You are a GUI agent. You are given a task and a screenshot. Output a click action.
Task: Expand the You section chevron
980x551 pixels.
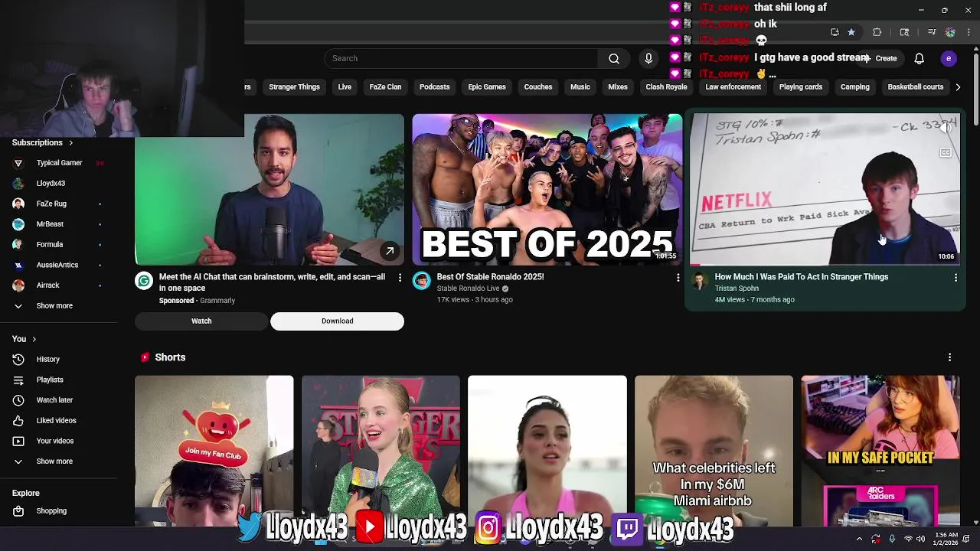pyautogui.click(x=34, y=339)
